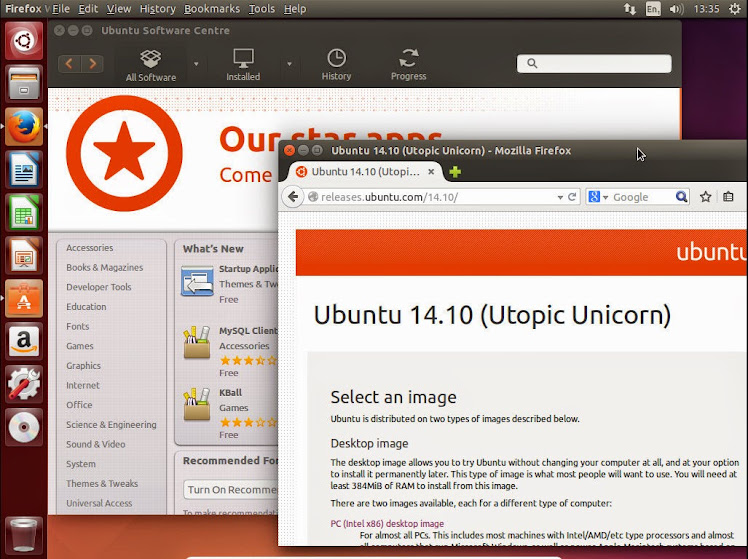This screenshot has width=748, height=559.
Task: Open the sound volume indicator
Action: (676, 9)
